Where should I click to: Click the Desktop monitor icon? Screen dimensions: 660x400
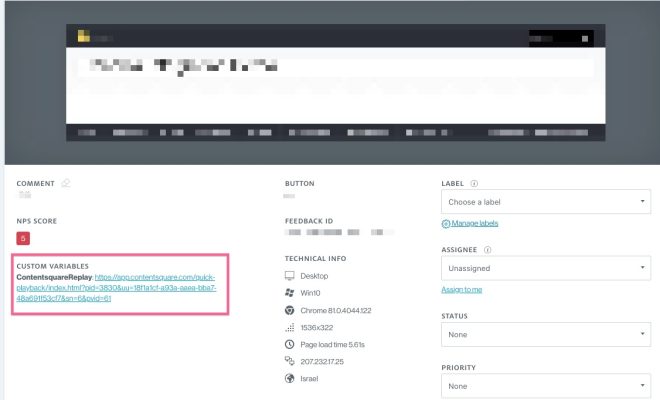click(290, 275)
